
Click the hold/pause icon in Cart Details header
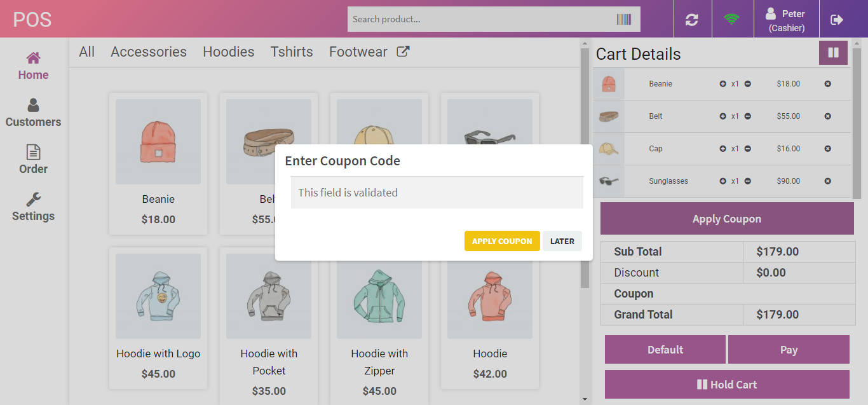833,52
